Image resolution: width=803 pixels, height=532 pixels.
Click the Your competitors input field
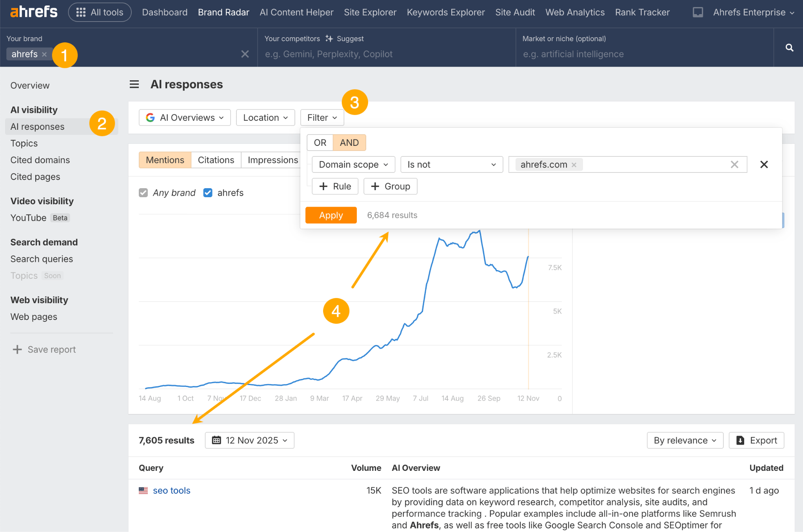tap(384, 54)
